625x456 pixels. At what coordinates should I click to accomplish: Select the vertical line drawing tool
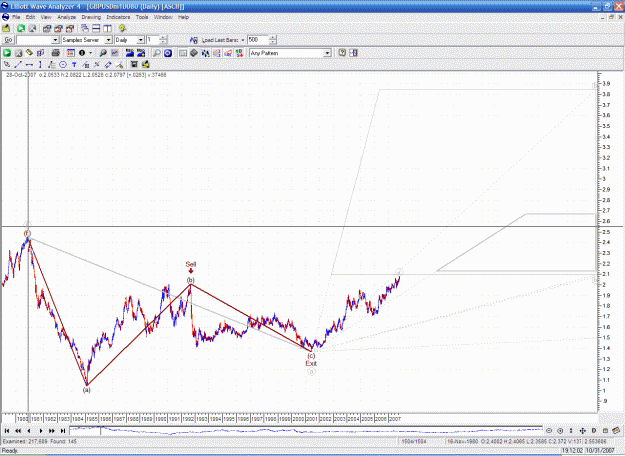pyautogui.click(x=40, y=65)
